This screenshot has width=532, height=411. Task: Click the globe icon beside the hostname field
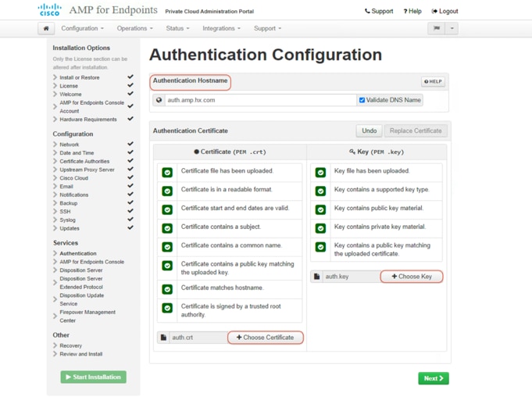coord(159,100)
